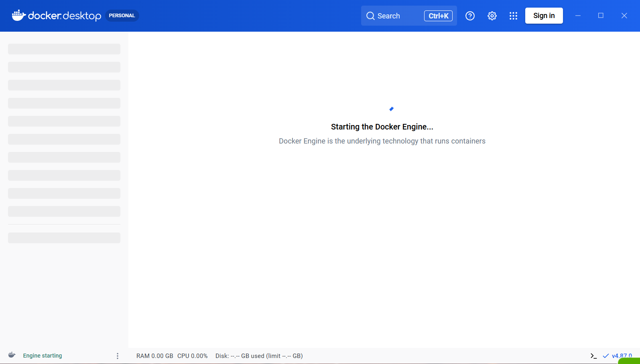Screen dimensions: 640x364
Task: Click the Docker whale logo
Action: click(19, 16)
